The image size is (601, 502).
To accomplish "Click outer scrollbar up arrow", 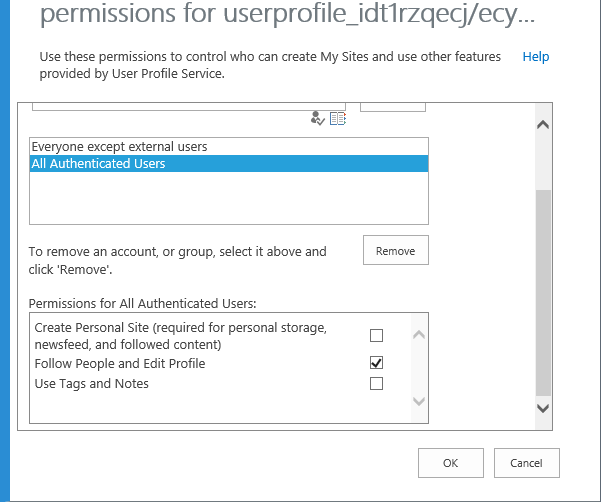I will coord(543,125).
